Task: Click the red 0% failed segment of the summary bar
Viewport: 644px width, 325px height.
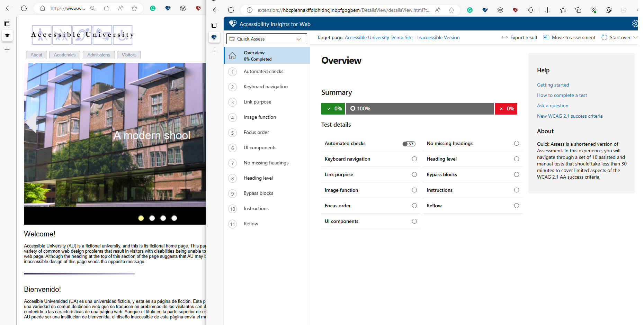Action: (506, 108)
